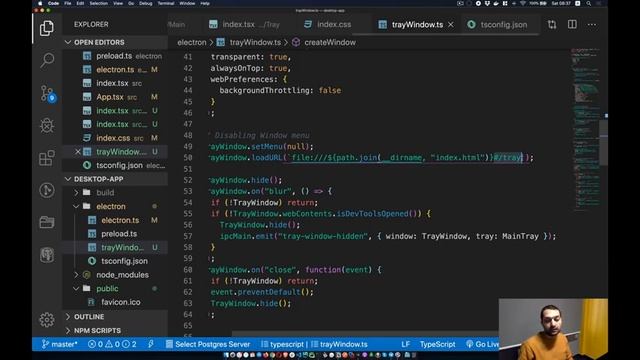This screenshot has width=640, height=360.
Task: Open the File menu
Action: [x=68, y=3]
